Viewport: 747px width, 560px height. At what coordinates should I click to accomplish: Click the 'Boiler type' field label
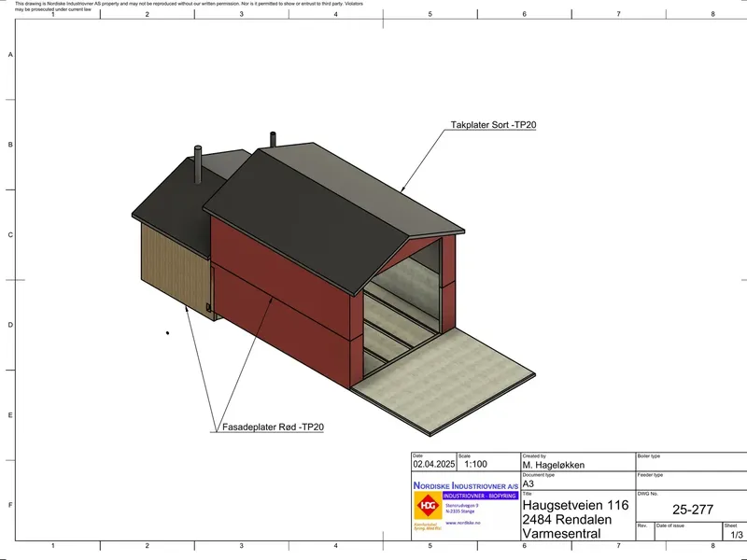648,455
